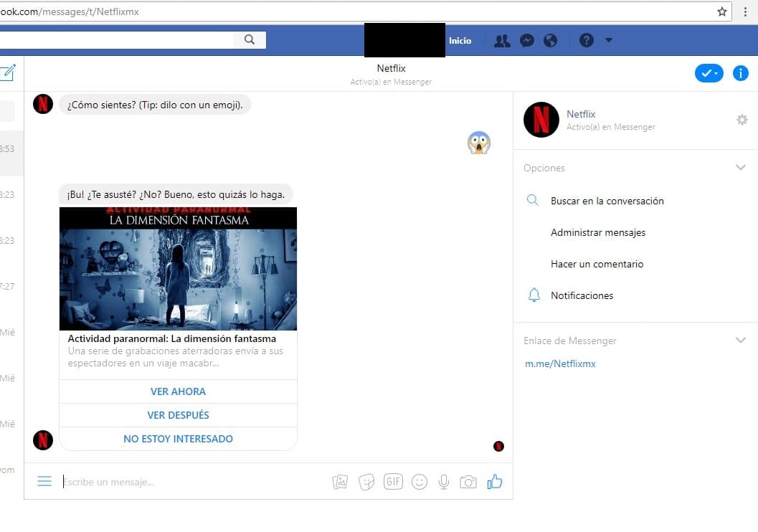Collapse the Opciones section
The height and width of the screenshot is (532, 758).
click(x=741, y=168)
